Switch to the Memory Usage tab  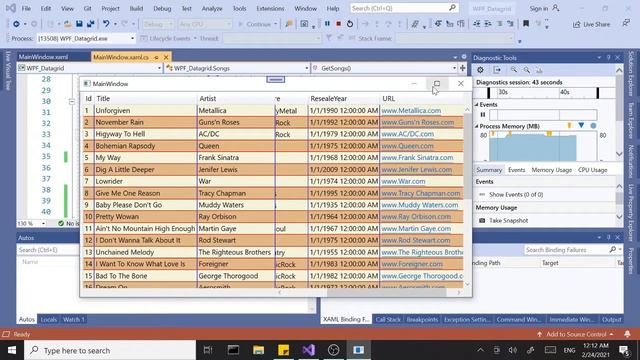(551, 170)
